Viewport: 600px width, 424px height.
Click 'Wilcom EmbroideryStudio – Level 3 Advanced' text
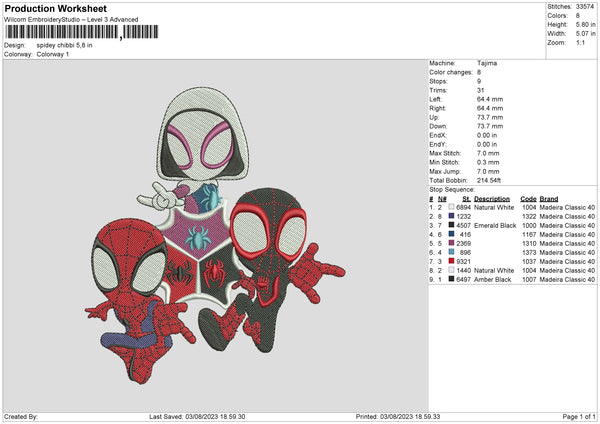click(x=71, y=20)
